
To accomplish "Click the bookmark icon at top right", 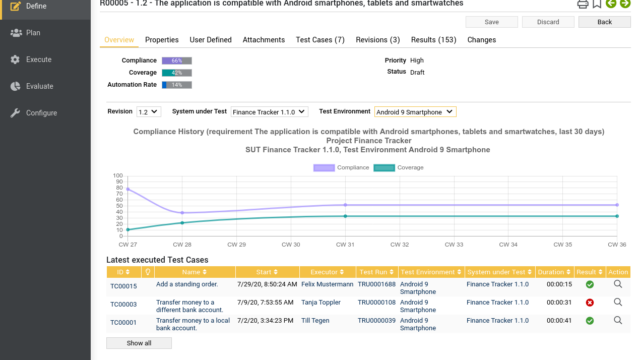I will (597, 4).
